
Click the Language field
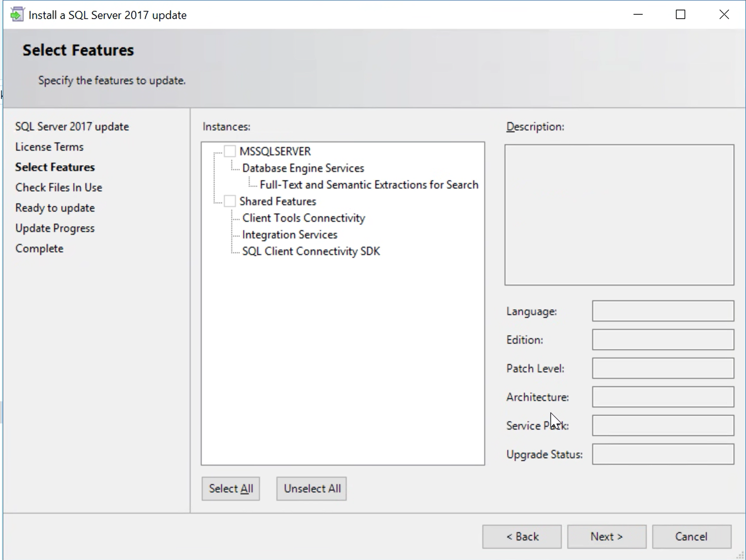[x=662, y=311]
